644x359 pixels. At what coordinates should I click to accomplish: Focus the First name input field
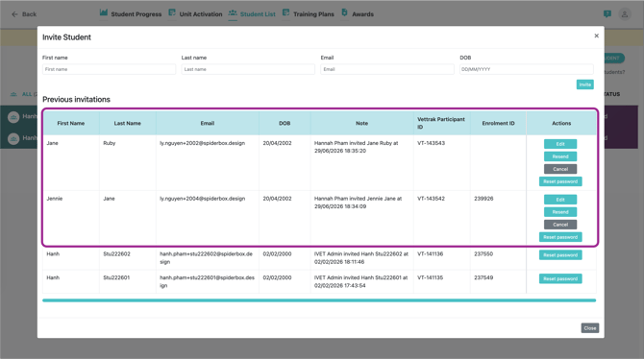109,69
